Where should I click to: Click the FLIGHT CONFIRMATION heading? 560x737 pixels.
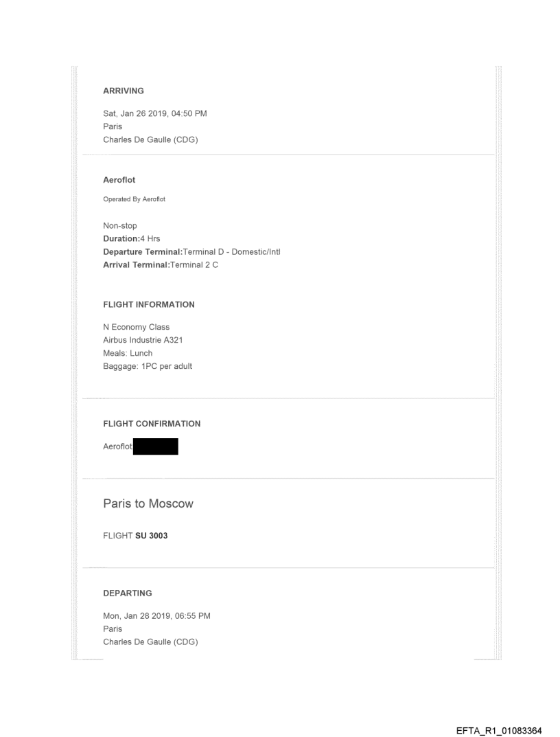(x=151, y=424)
